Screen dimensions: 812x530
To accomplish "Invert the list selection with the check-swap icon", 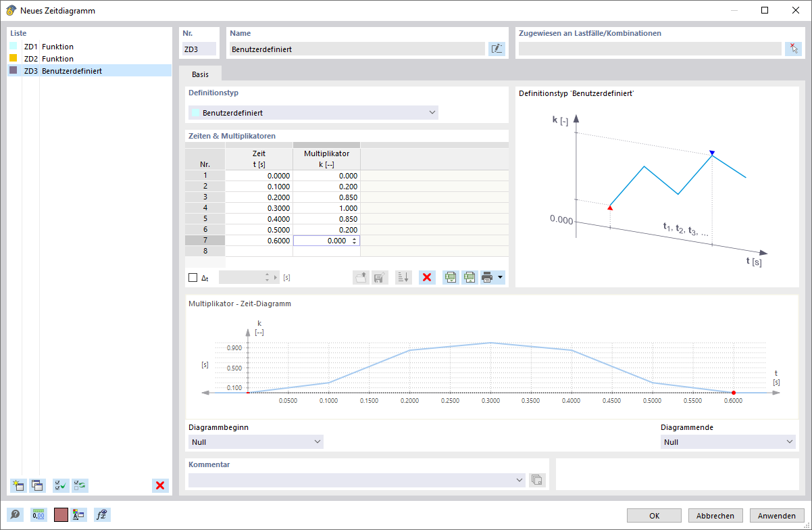I will pos(80,485).
